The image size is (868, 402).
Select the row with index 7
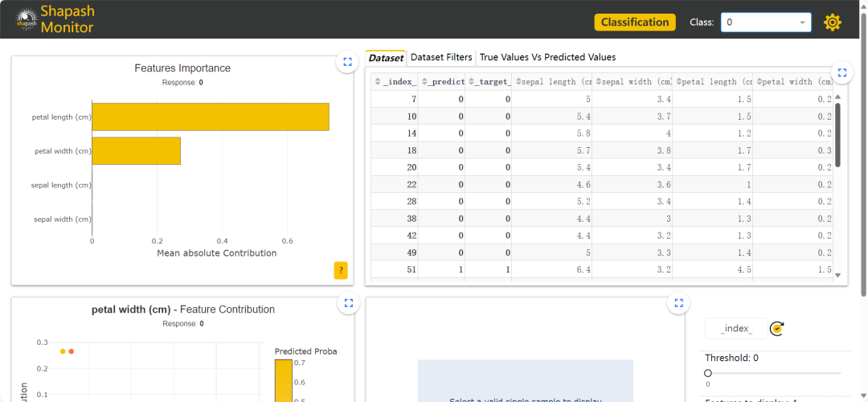pos(602,99)
